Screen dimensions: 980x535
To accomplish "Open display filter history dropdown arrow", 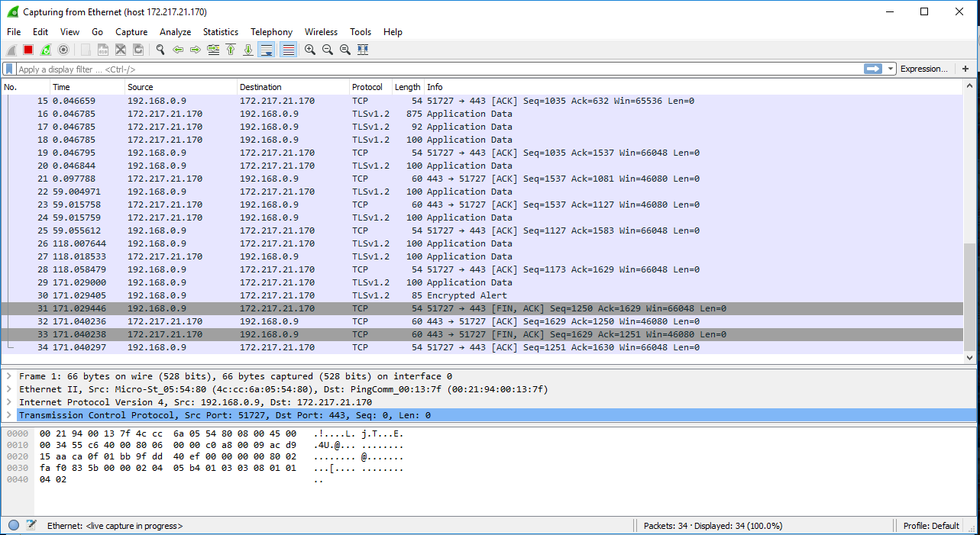I will 891,69.
